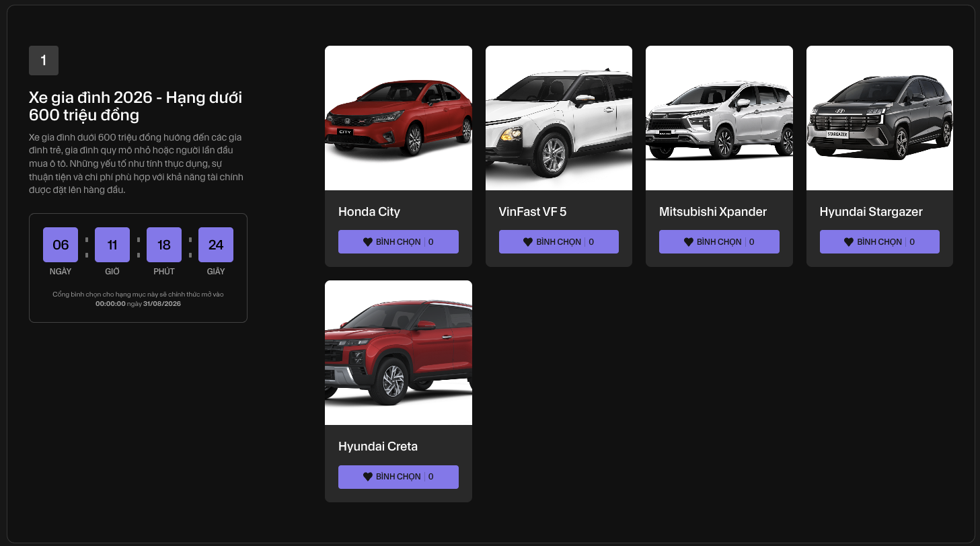Click the 24 seconds countdown box
This screenshot has width=980, height=546.
click(216, 245)
